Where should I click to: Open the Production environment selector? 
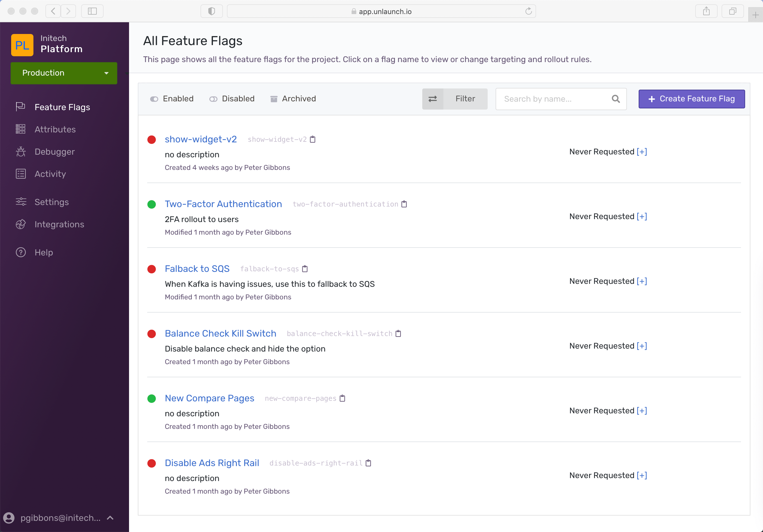click(63, 73)
